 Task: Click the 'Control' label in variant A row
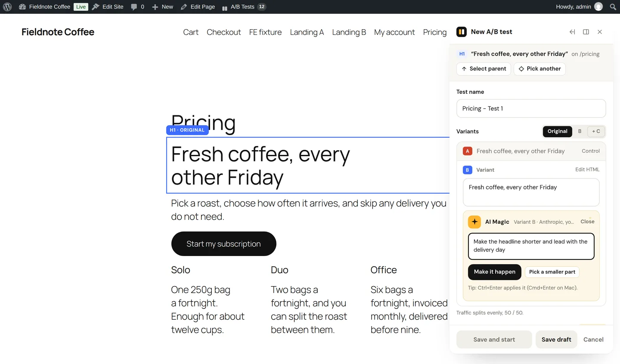pos(591,151)
